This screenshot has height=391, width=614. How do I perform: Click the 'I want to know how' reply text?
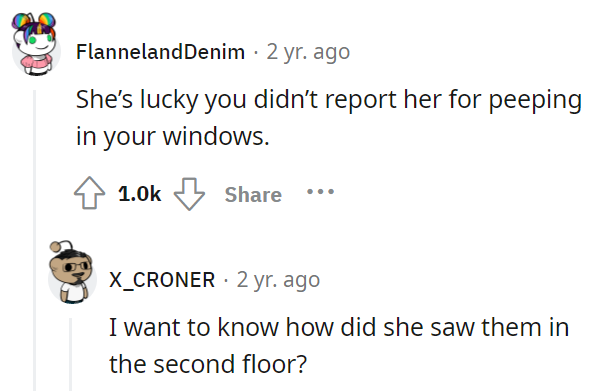[193, 327]
